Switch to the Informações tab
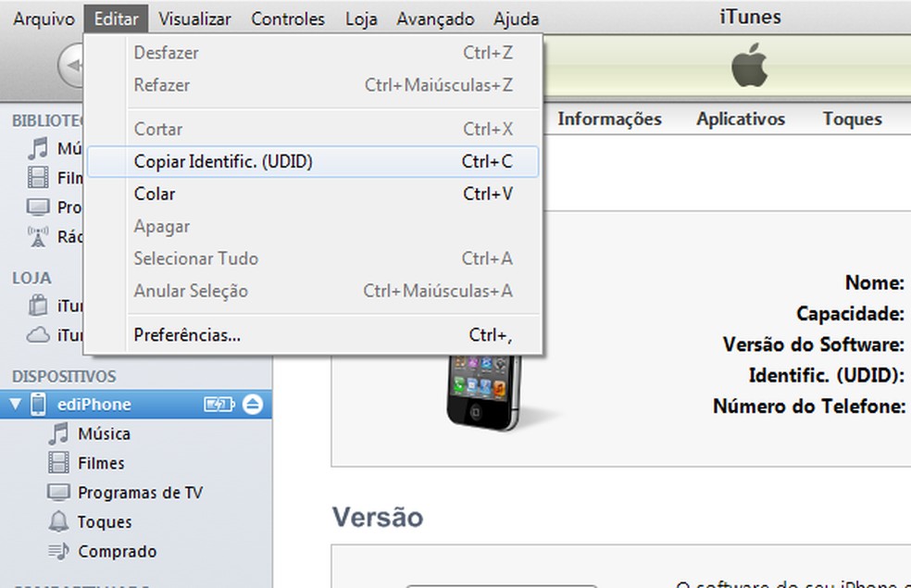This screenshot has height=588, width=911. click(609, 119)
